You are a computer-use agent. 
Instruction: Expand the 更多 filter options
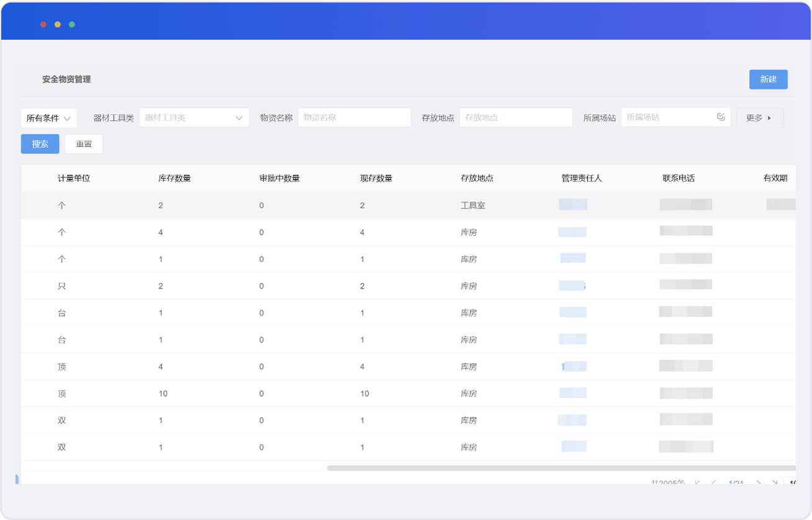pos(760,118)
